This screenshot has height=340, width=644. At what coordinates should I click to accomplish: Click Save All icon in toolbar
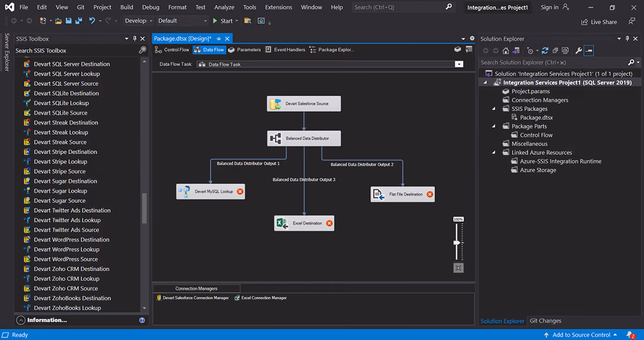click(x=78, y=21)
